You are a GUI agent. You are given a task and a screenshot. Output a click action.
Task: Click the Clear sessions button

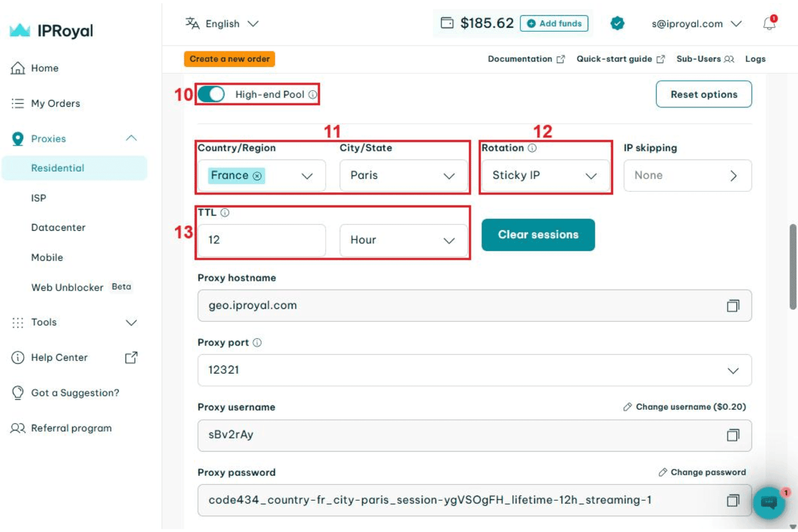pos(538,235)
